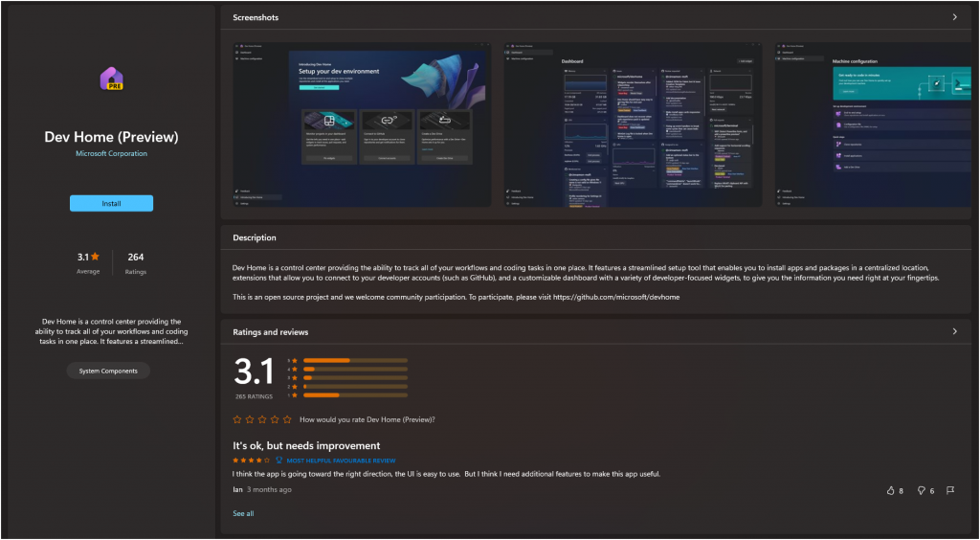Click See all reviews link

243,513
